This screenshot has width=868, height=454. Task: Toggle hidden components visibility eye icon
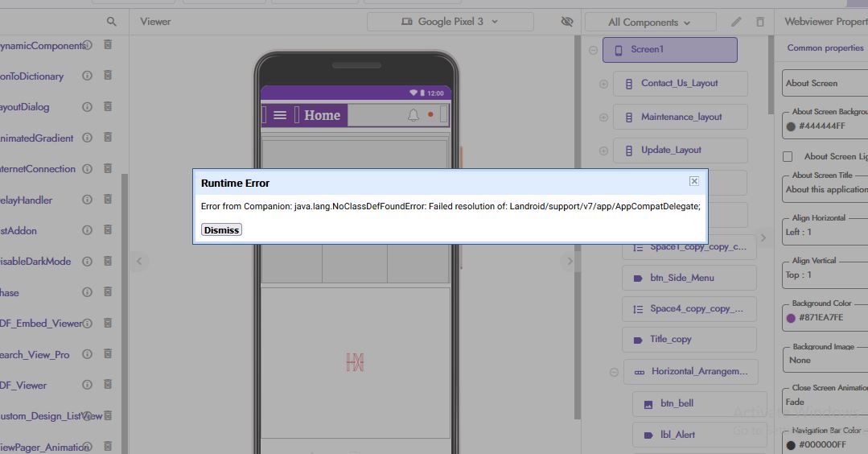pos(566,22)
